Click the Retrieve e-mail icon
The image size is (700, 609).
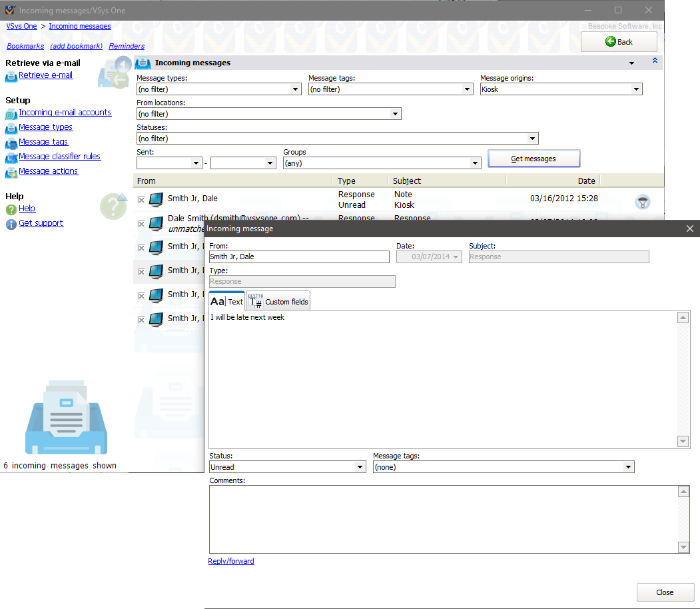(x=11, y=77)
